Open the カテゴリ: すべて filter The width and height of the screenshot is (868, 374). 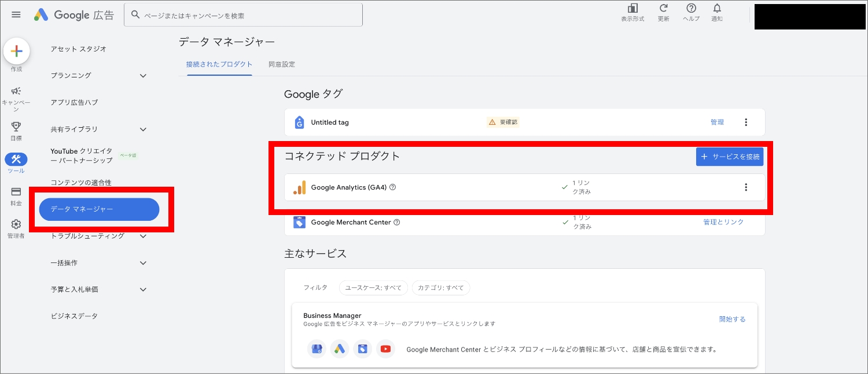pyautogui.click(x=441, y=288)
